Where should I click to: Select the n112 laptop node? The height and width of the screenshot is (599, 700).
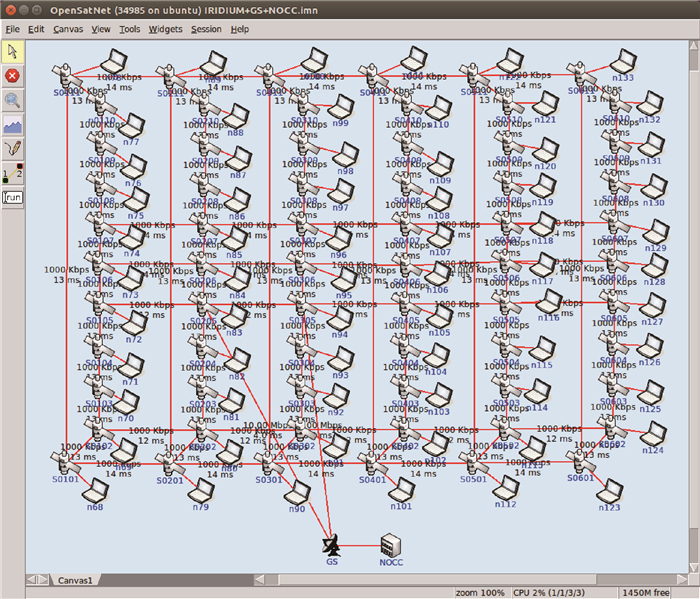[506, 488]
